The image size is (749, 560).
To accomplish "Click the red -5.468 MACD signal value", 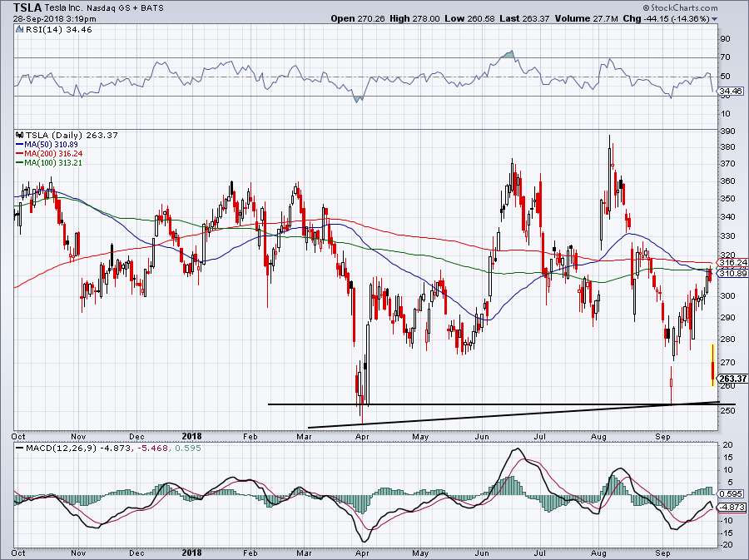I will (151, 448).
